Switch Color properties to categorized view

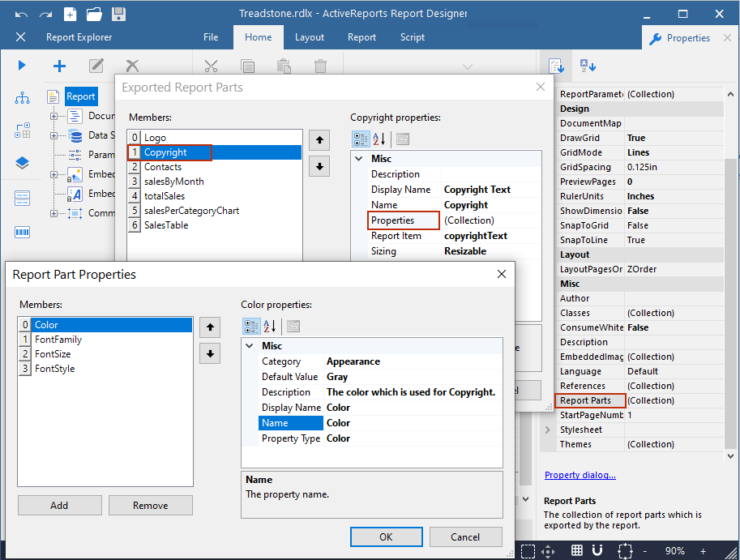[251, 326]
